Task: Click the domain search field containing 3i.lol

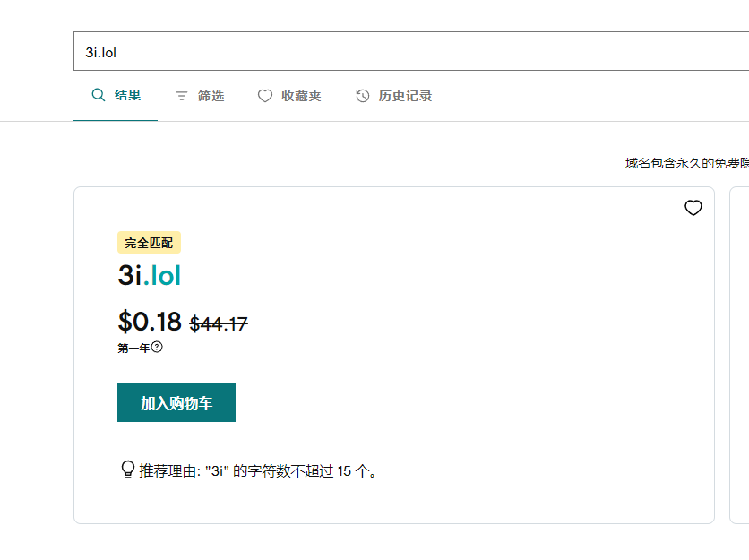Action: (x=411, y=51)
